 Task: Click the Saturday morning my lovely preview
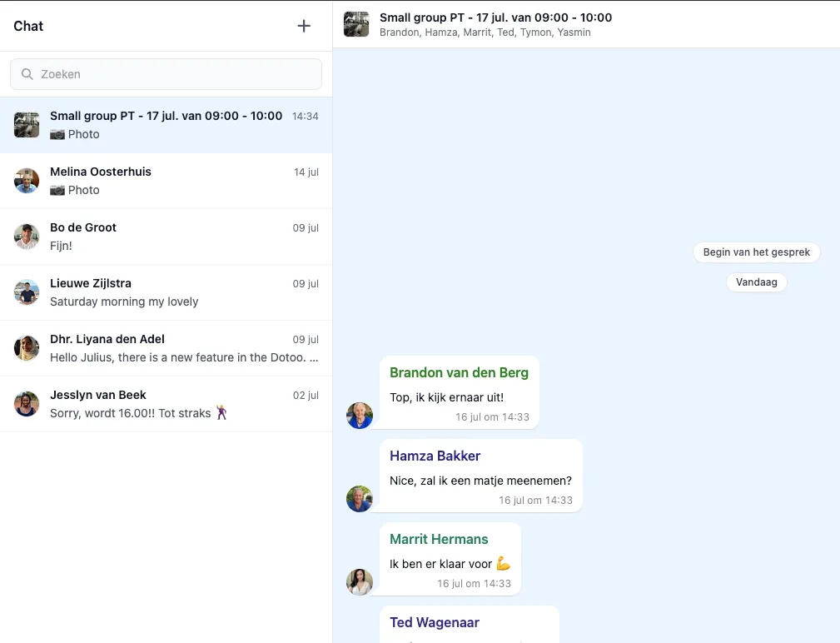[124, 302]
